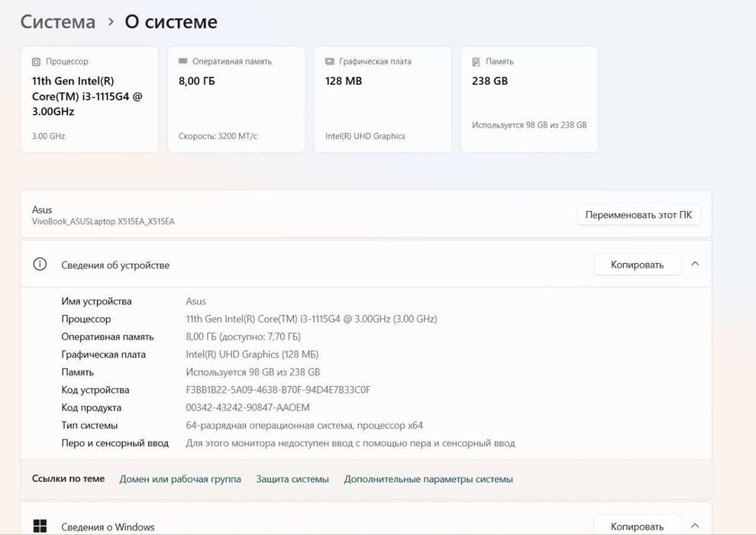Click the Используется 98 GB из 238 GB card text

(x=529, y=125)
